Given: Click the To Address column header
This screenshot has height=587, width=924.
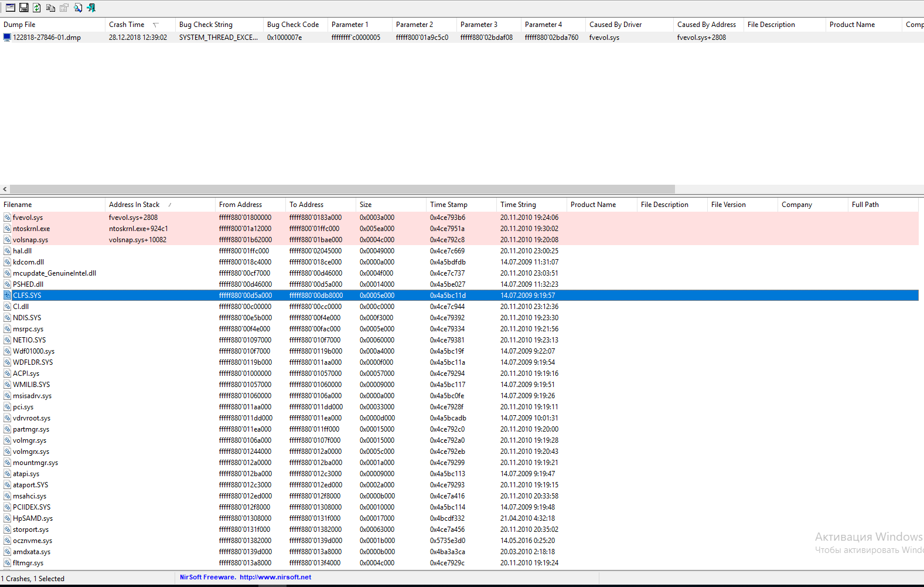Looking at the screenshot, I should click(x=320, y=205).
